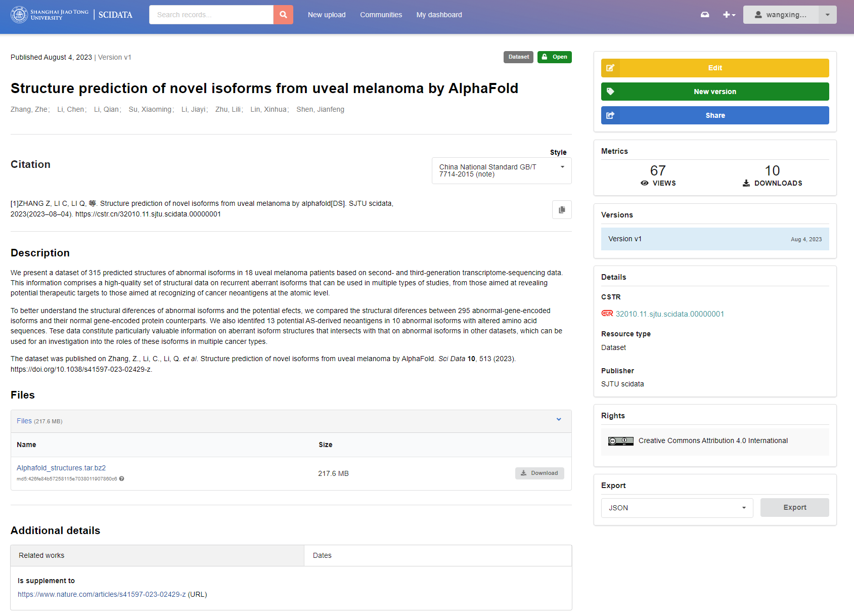Open the nature.com supplement article link
Image resolution: width=854 pixels, height=616 pixels.
click(102, 594)
